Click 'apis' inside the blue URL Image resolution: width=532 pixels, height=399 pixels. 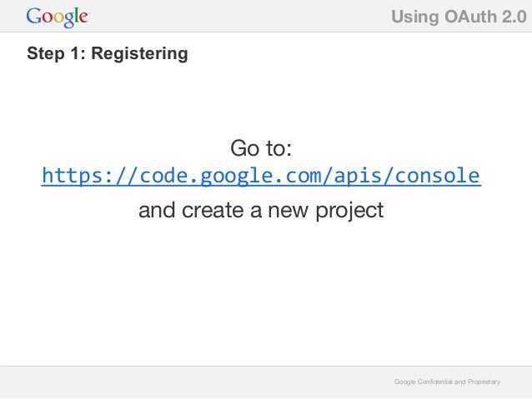point(358,177)
